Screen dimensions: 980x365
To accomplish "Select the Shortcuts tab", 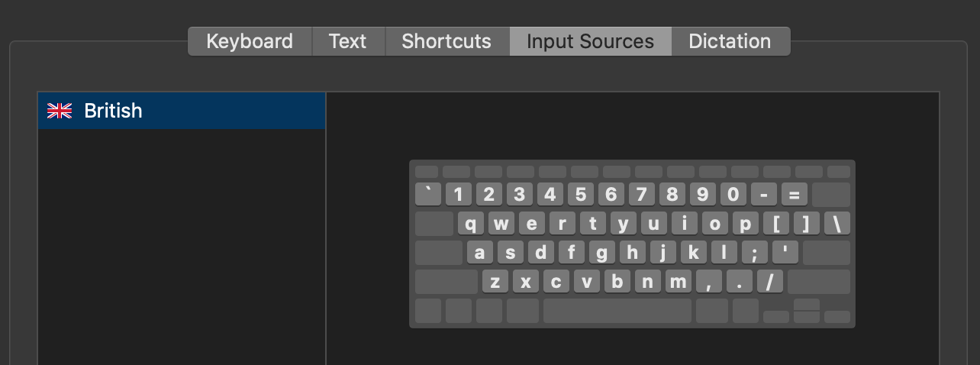I will pyautogui.click(x=446, y=41).
